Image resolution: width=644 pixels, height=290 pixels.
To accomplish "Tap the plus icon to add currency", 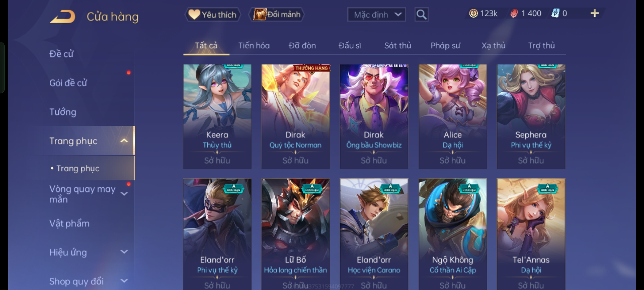I will point(595,13).
